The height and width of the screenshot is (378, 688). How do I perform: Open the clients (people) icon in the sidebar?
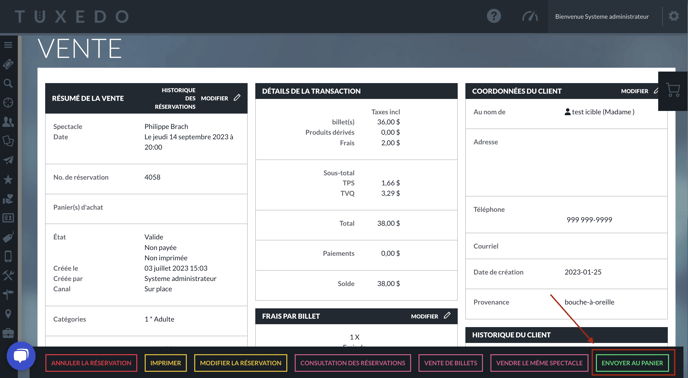pyautogui.click(x=8, y=122)
